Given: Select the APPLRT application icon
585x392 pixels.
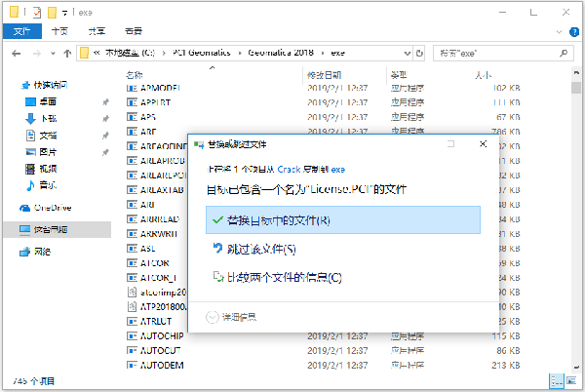Looking at the screenshot, I should tap(132, 102).
